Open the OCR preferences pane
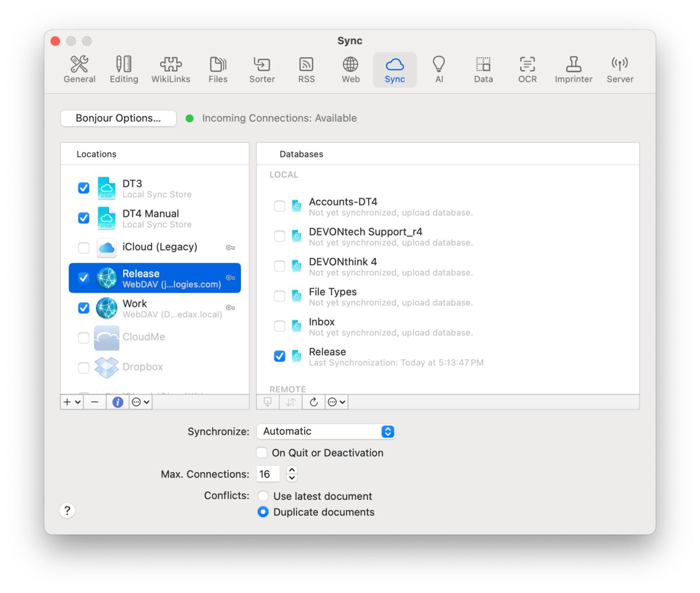 [527, 70]
